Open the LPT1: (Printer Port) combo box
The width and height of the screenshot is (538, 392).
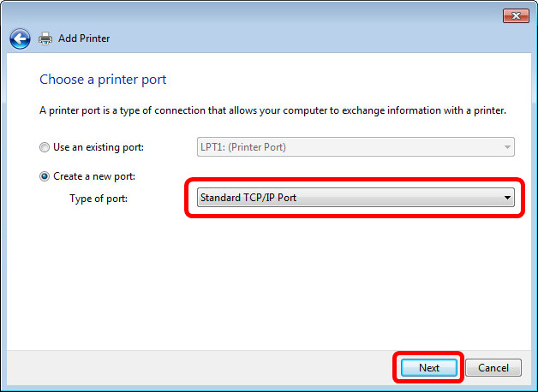pyautogui.click(x=343, y=146)
